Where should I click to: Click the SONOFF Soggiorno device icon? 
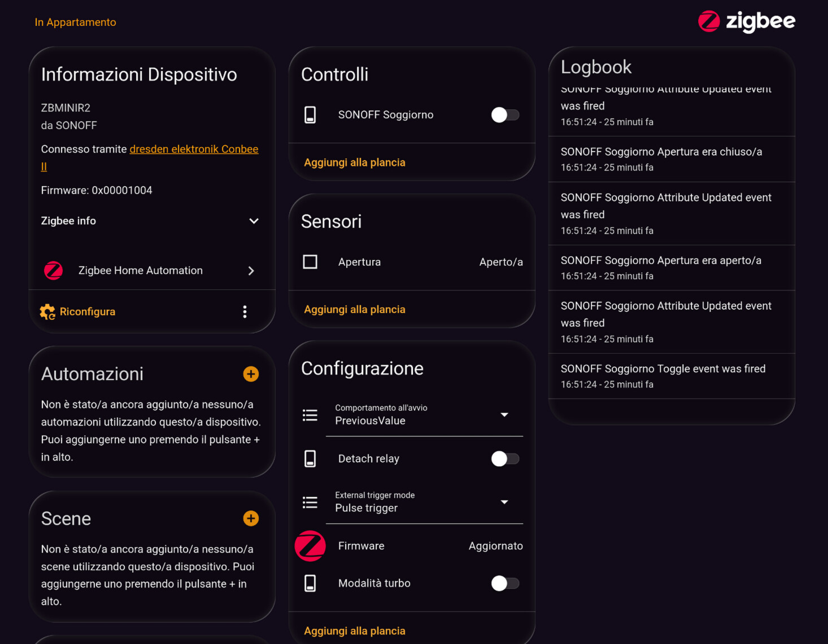point(310,115)
